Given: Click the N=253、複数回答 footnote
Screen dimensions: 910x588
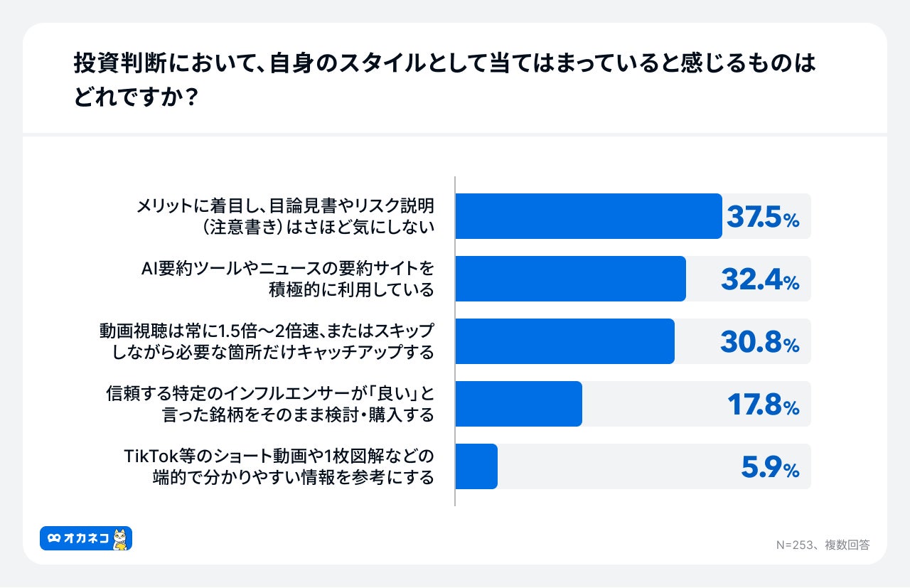Looking at the screenshot, I should click(x=823, y=545).
